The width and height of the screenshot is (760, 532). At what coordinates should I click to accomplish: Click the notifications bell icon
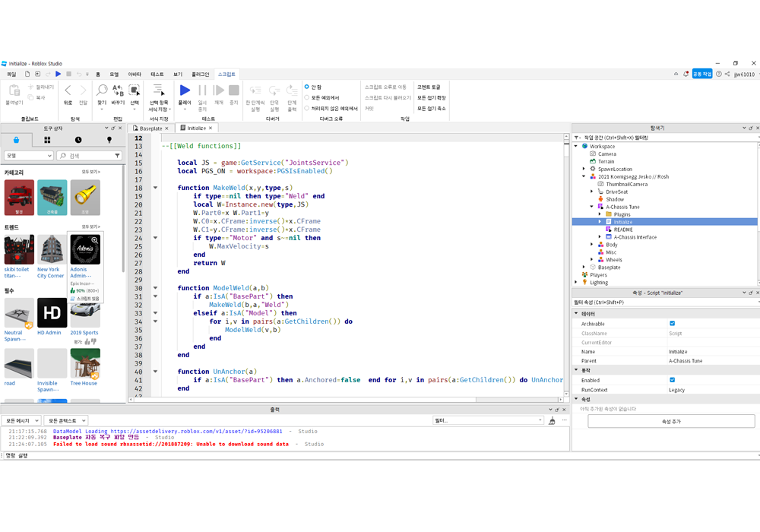click(x=686, y=74)
